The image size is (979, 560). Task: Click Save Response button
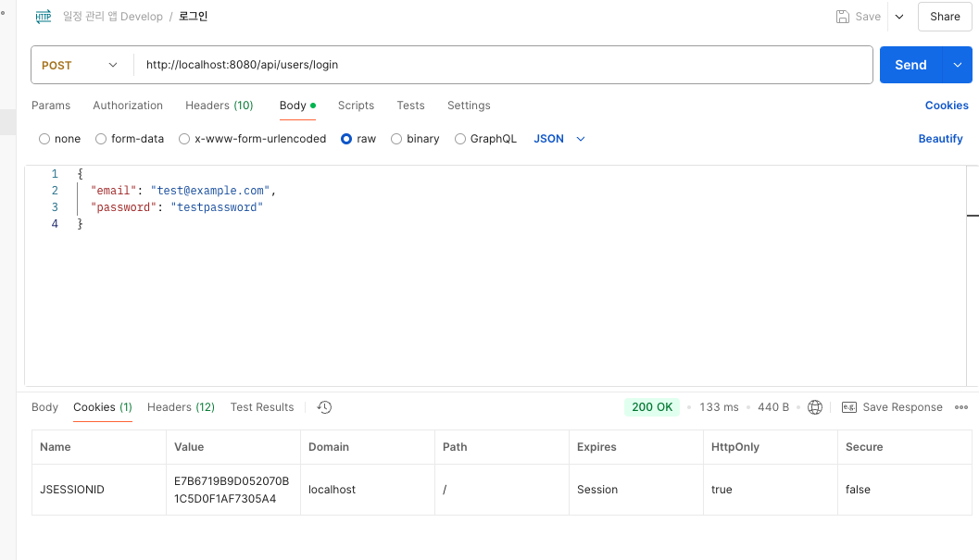click(902, 407)
